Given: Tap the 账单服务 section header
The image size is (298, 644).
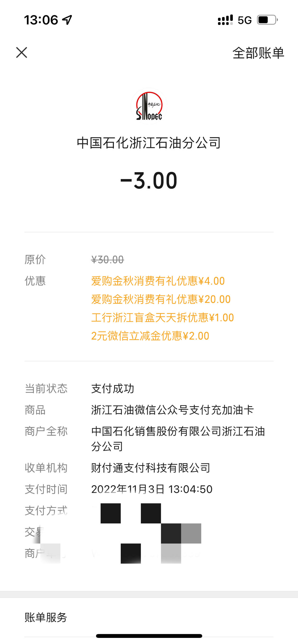Looking at the screenshot, I should [46, 617].
